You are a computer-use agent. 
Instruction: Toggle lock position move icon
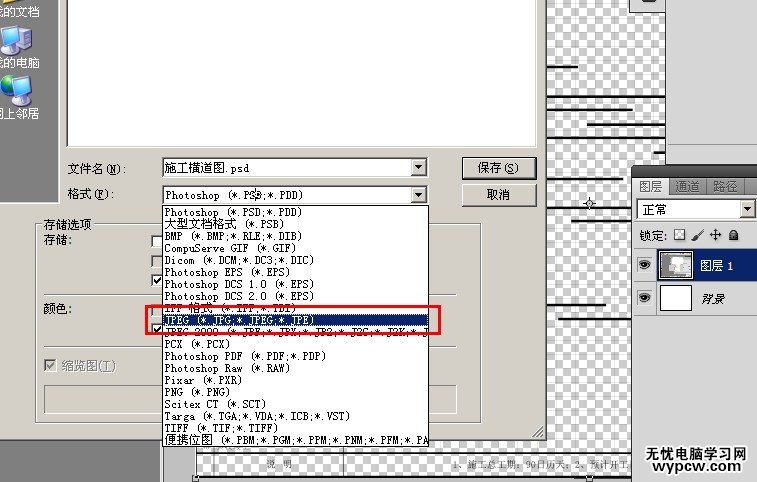(715, 235)
